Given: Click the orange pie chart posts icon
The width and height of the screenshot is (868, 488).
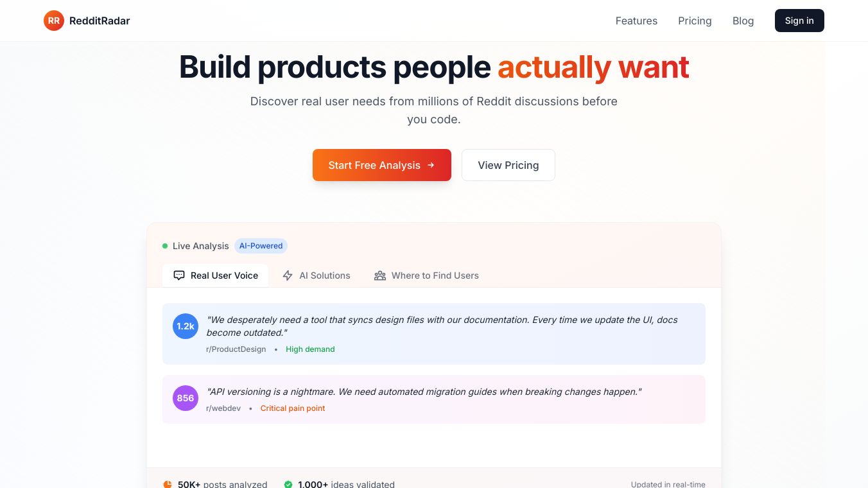Looking at the screenshot, I should (168, 484).
